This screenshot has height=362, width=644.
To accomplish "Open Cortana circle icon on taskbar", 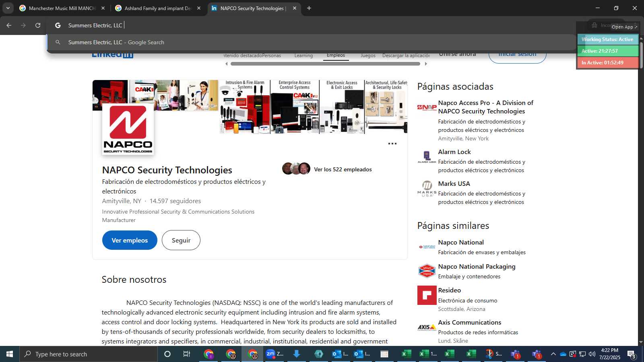I will (x=167, y=354).
